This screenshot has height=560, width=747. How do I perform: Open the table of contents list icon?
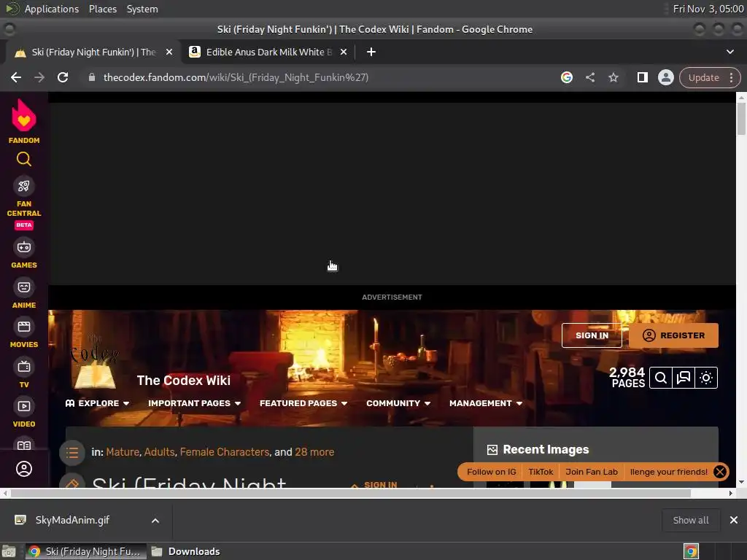[x=72, y=452]
